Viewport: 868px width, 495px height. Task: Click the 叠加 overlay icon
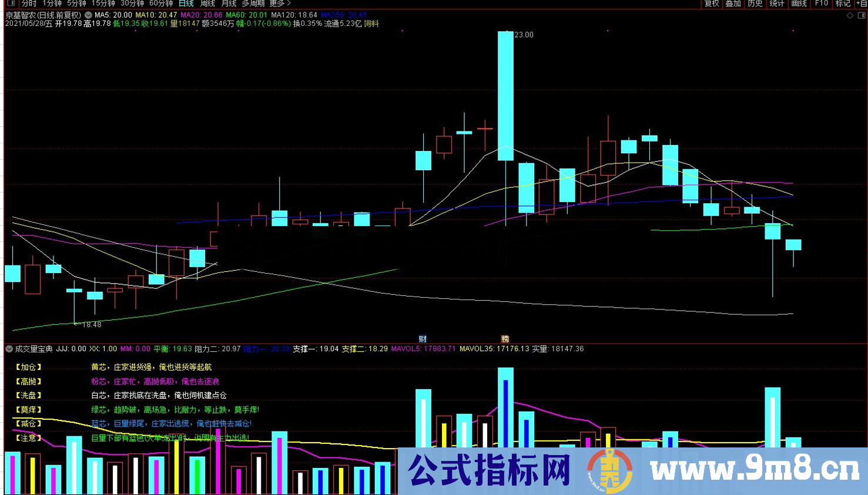(x=733, y=3)
